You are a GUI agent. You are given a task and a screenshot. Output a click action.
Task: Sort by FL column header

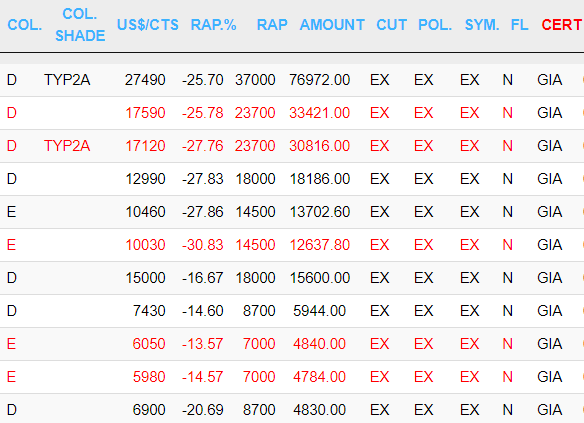[520, 25]
